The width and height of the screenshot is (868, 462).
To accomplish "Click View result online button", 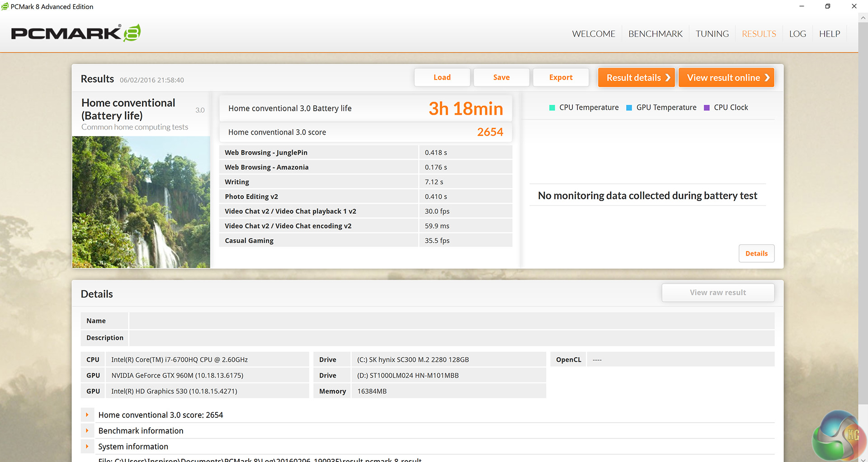I will [726, 77].
